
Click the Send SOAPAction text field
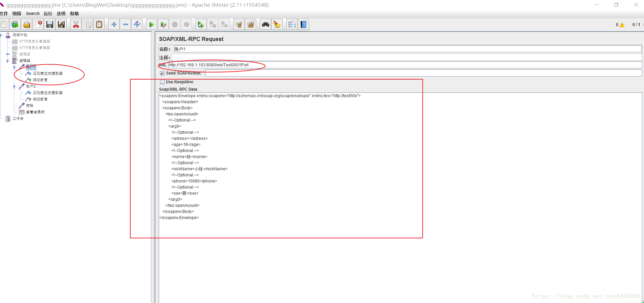423,73
